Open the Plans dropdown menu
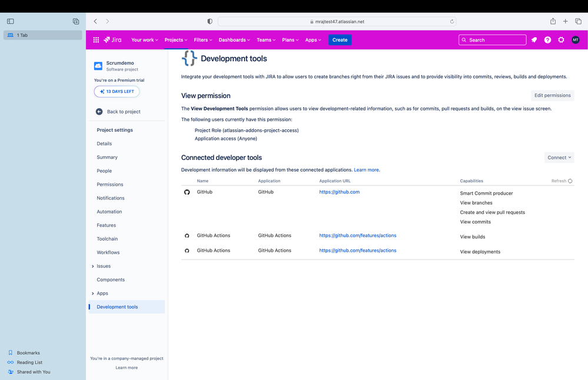 click(x=290, y=40)
